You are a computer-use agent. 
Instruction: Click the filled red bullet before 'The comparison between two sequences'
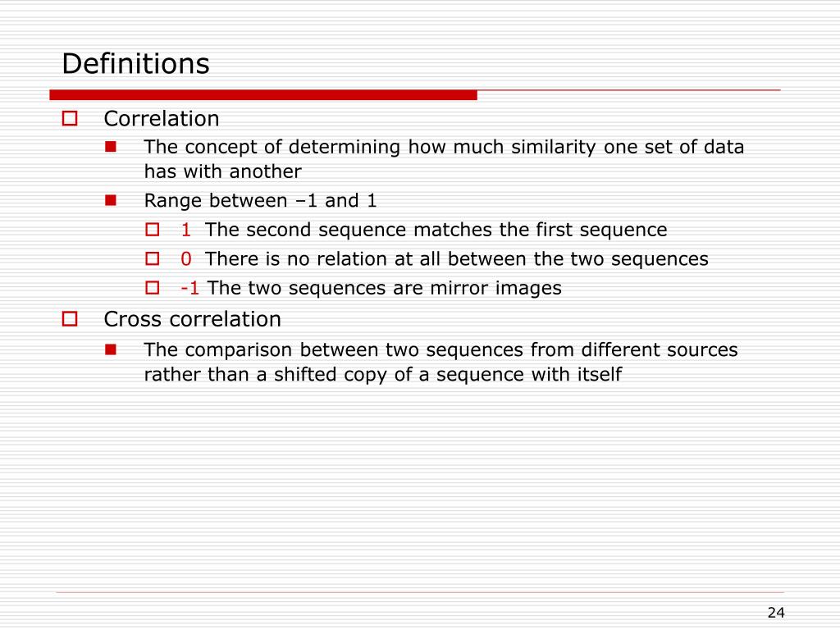pos(111,349)
